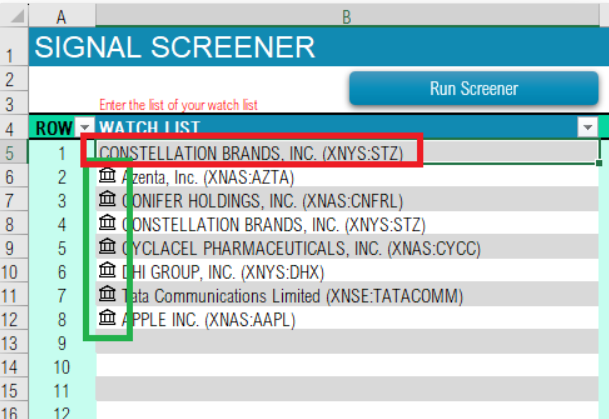Screen dimensions: 609x419
Task: Click the 'Enter the list of your watch list' text
Action: (178, 105)
